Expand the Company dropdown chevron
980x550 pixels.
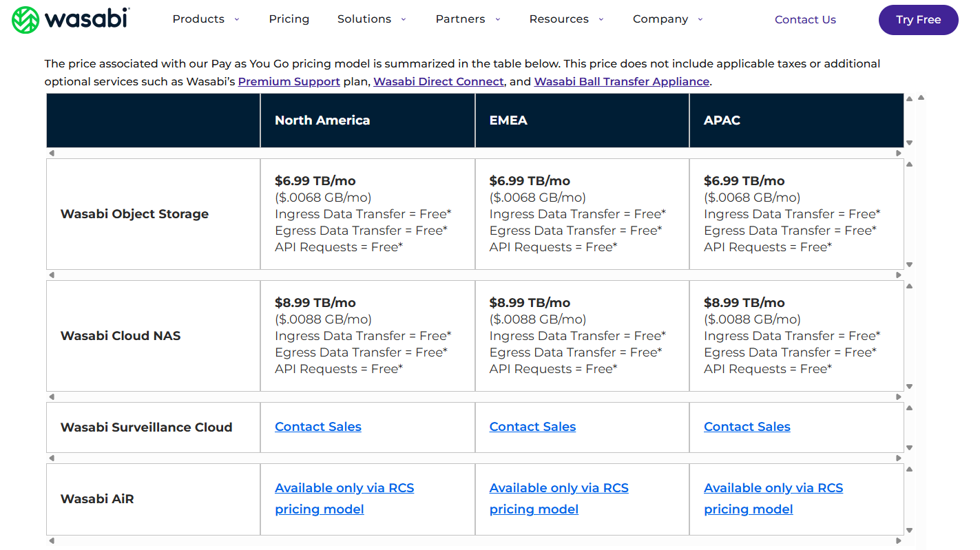pyautogui.click(x=700, y=19)
